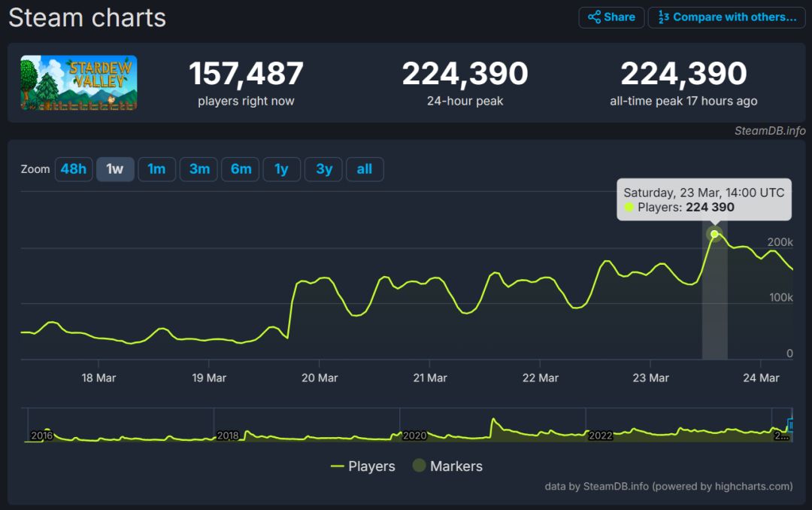
Task: Click the Share network icon
Action: pos(594,17)
